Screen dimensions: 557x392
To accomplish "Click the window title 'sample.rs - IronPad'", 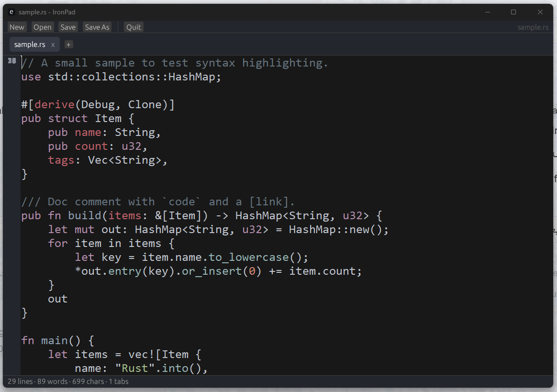I will click(47, 12).
